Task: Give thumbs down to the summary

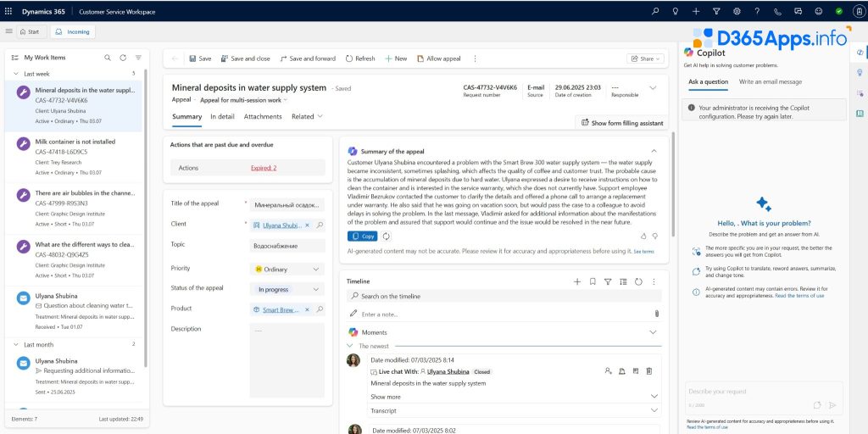Action: point(655,236)
